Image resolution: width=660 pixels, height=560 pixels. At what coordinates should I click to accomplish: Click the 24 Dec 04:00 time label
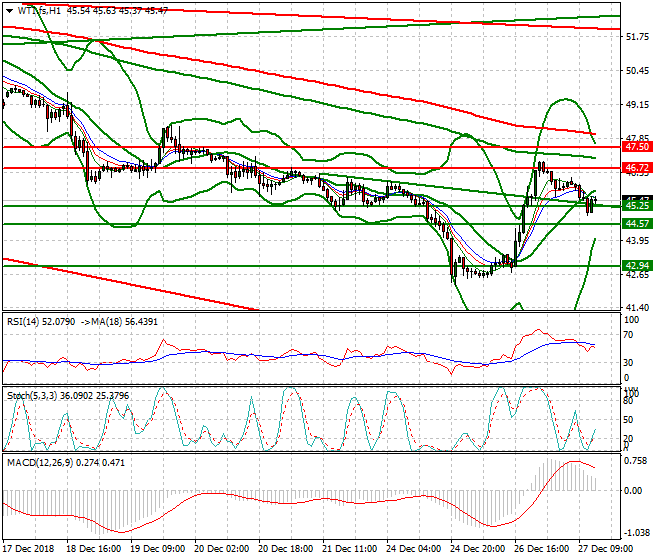coord(413,549)
